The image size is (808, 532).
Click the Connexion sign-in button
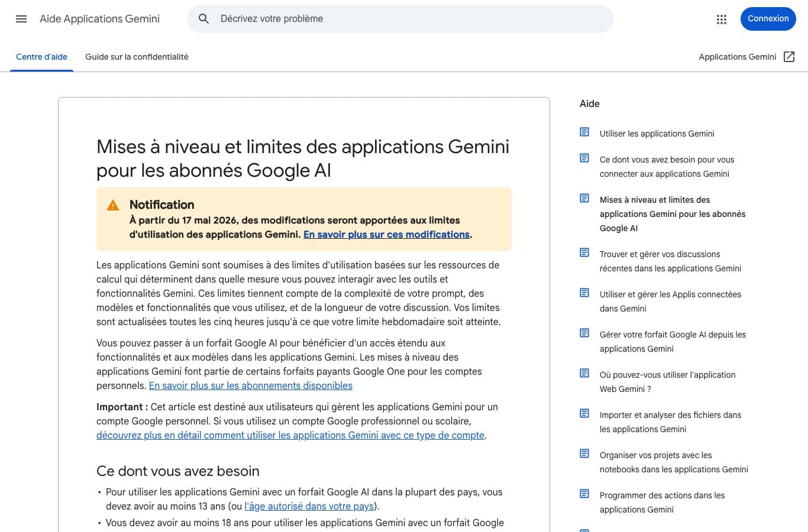point(768,19)
